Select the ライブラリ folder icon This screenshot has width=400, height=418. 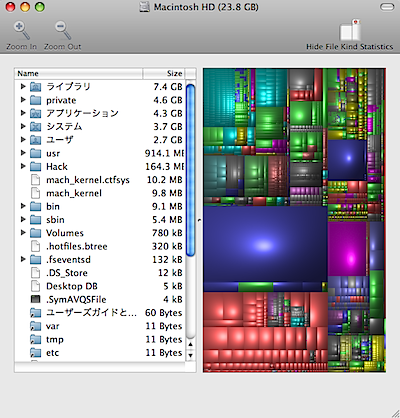click(35, 87)
